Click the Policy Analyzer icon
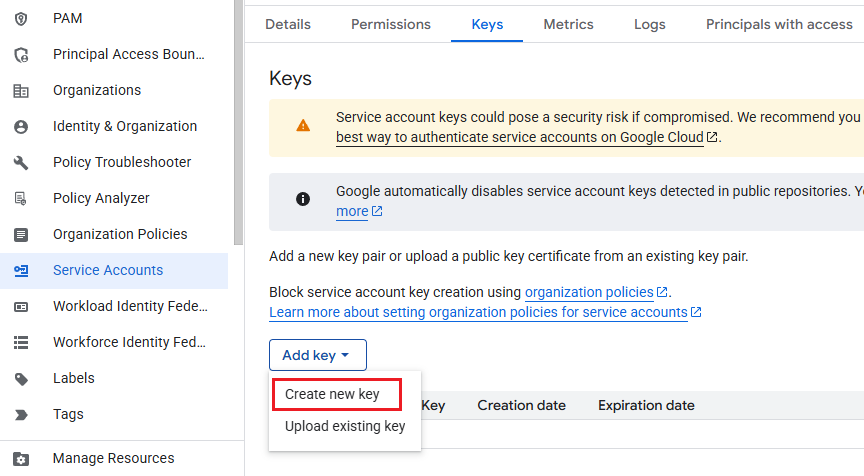This screenshot has height=476, width=864. tap(21, 198)
